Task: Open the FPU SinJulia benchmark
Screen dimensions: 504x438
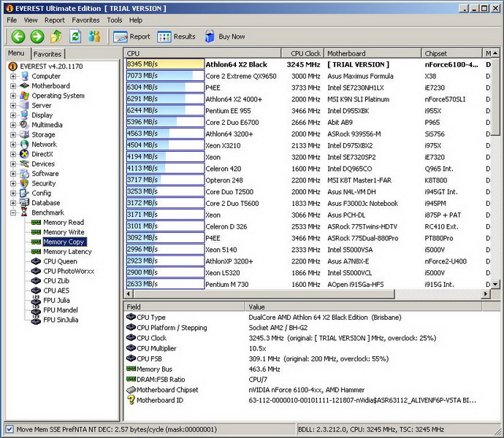Action: tap(61, 320)
